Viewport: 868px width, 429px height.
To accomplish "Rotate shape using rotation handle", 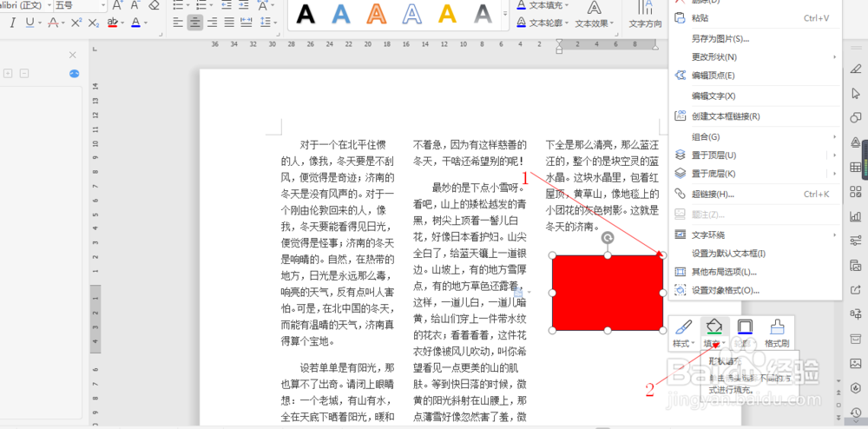I will pos(608,237).
